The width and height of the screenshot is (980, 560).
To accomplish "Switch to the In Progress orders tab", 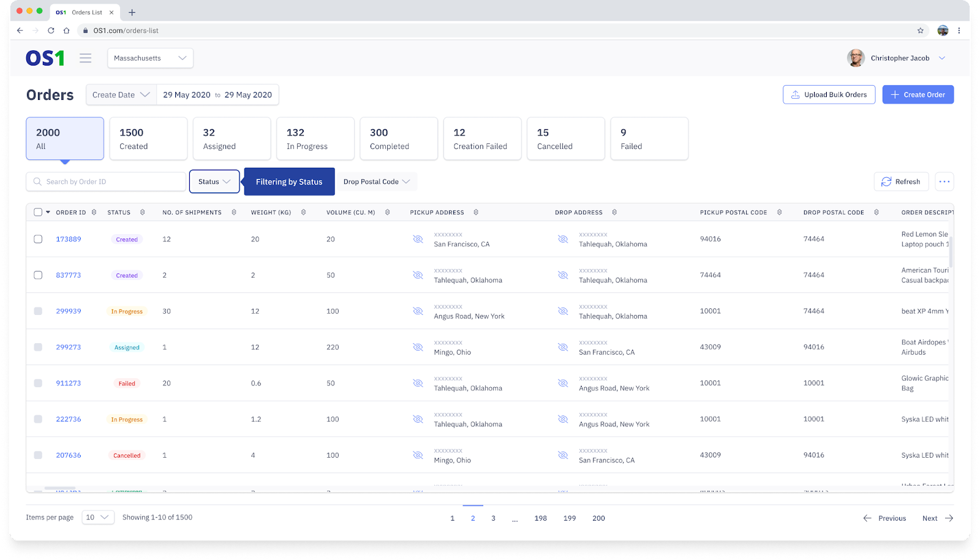I will 315,139.
